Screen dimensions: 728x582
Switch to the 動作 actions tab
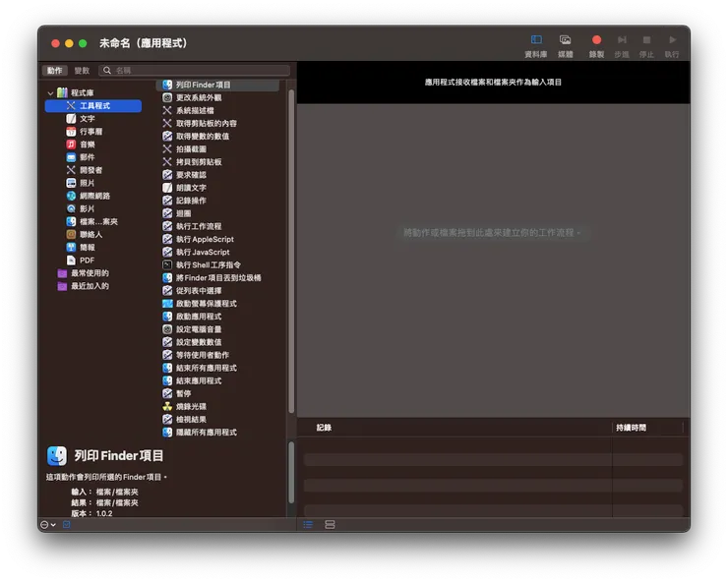pos(55,71)
